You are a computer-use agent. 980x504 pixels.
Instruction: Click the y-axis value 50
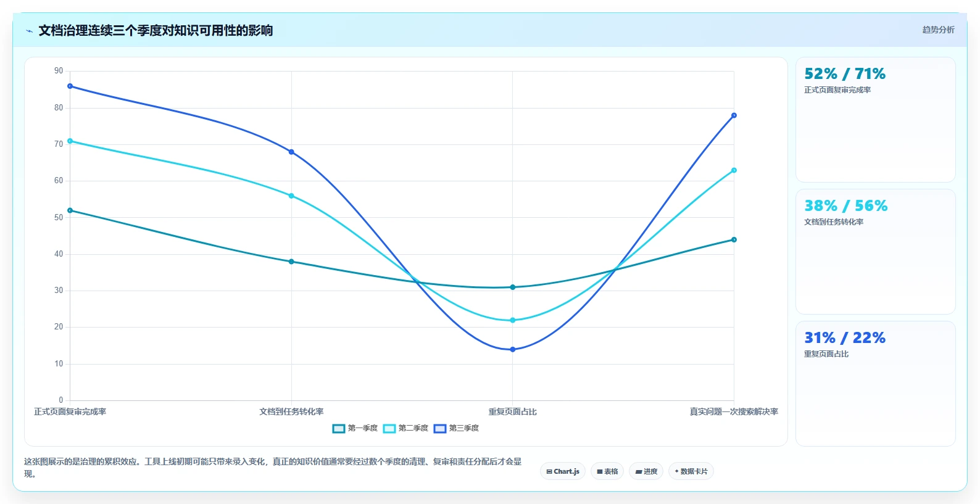[59, 217]
